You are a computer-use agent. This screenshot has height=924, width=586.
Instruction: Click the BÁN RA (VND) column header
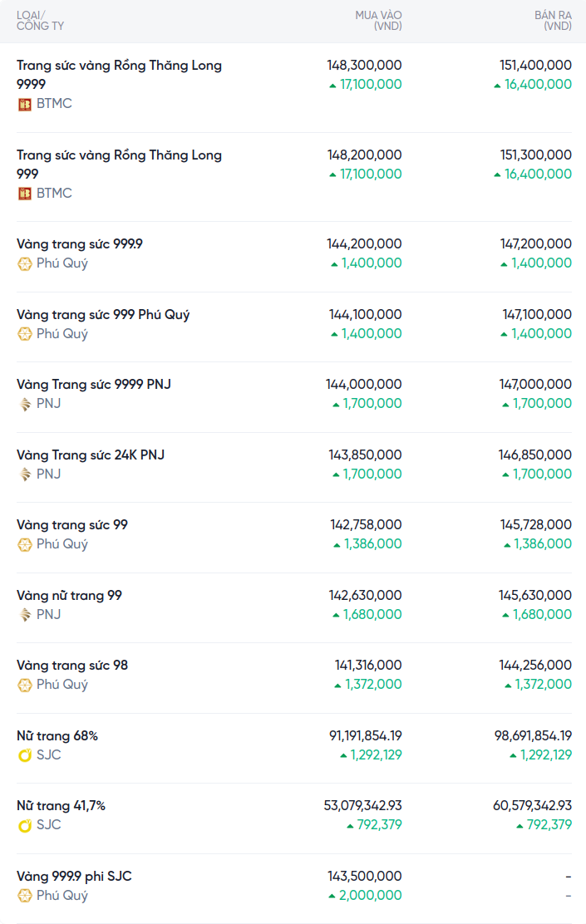point(553,21)
